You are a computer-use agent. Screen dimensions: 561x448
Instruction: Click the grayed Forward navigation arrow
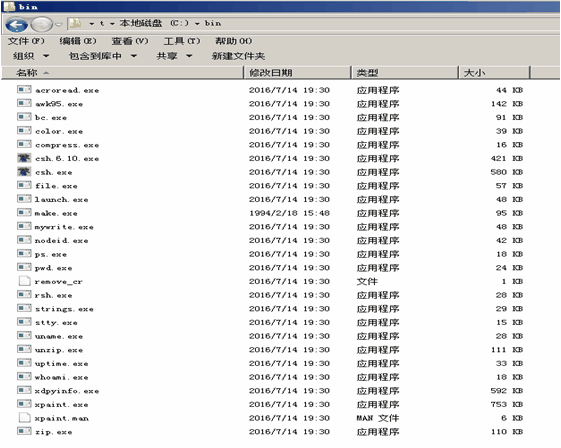click(x=42, y=25)
